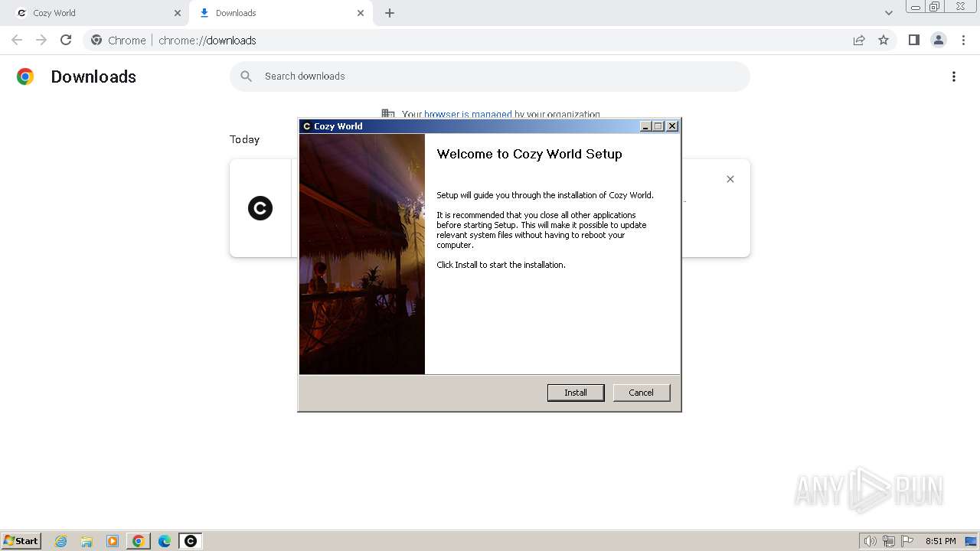The height and width of the screenshot is (551, 980).
Task: Select Cozy World setup taskbar item
Action: point(191,541)
